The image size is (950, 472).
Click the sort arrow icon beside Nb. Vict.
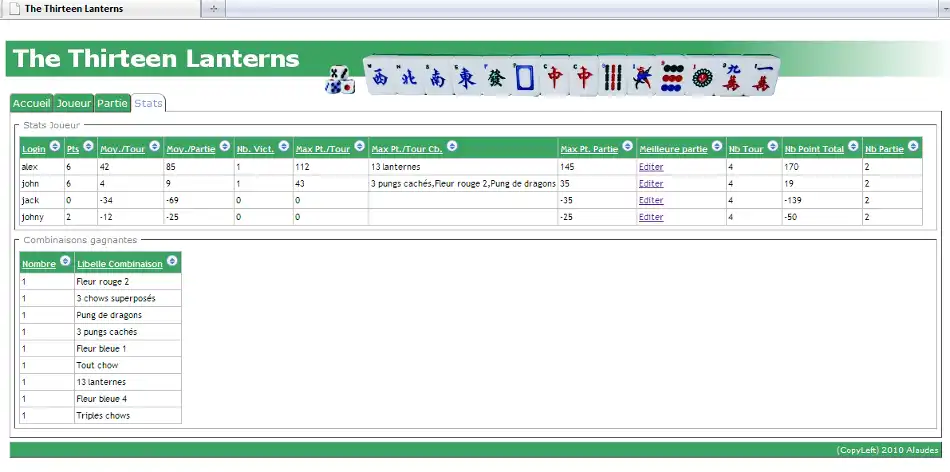click(x=284, y=146)
